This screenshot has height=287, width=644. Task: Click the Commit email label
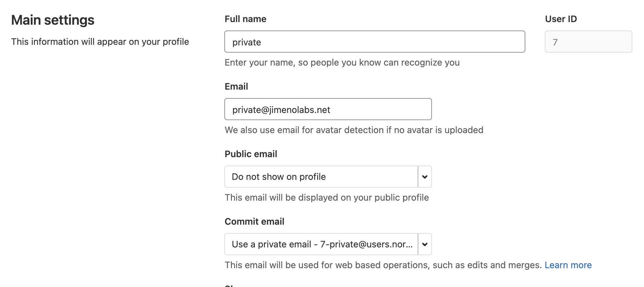pos(254,222)
